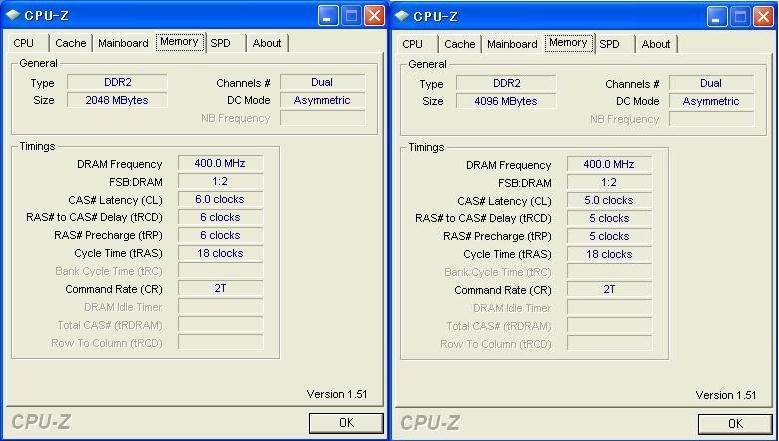
Task: Click Version 1.51 text in right window
Action: (x=726, y=395)
